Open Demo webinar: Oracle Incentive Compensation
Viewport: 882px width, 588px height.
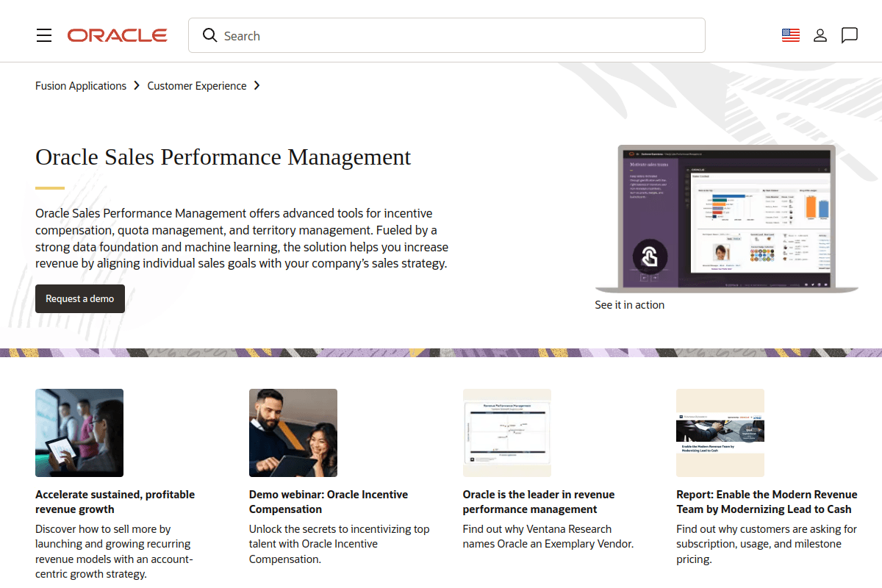(329, 502)
